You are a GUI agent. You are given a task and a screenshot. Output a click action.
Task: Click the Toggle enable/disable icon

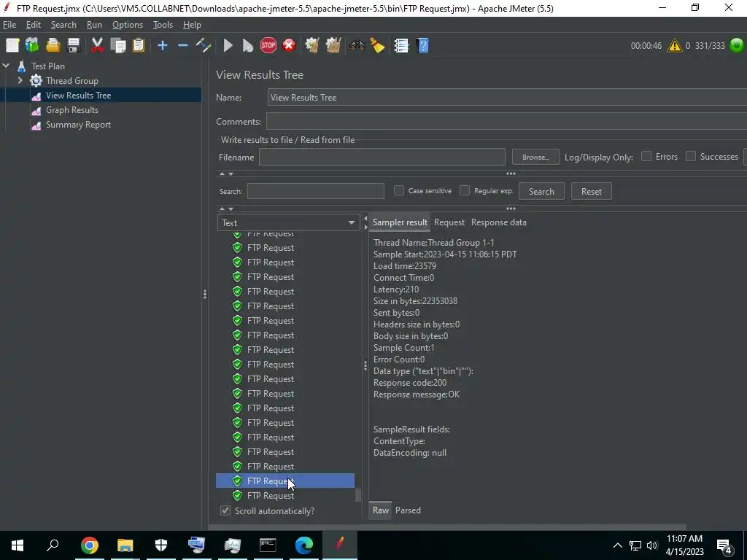(x=204, y=46)
